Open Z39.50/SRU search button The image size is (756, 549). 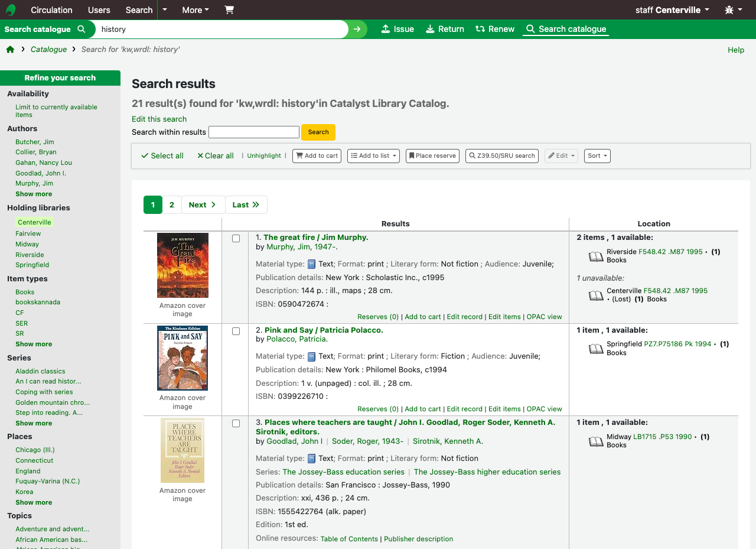pos(502,156)
